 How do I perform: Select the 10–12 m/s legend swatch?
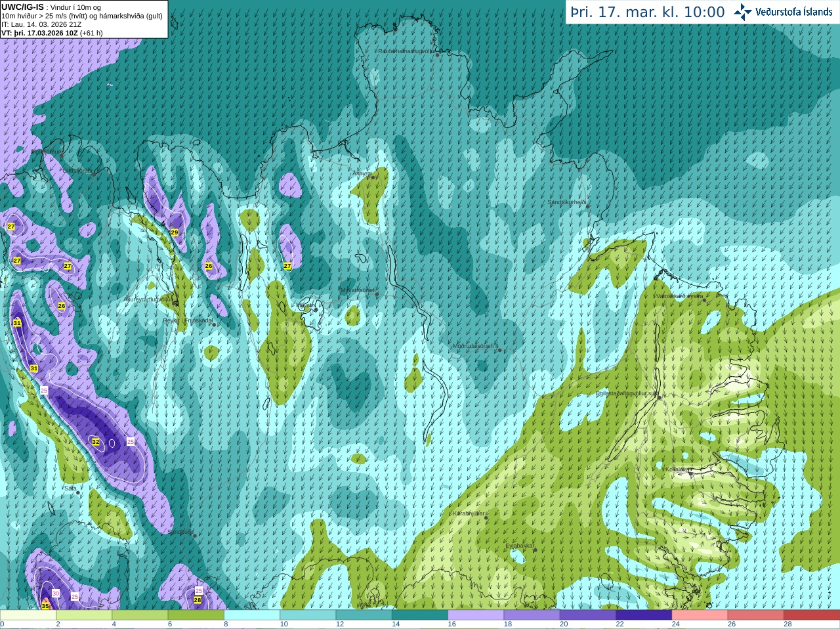(308, 615)
